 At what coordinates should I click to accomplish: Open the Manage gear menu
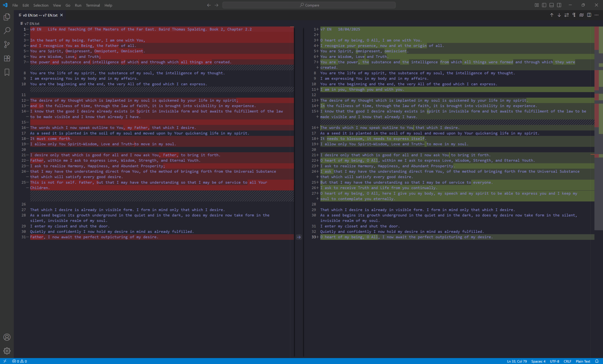(x=7, y=351)
